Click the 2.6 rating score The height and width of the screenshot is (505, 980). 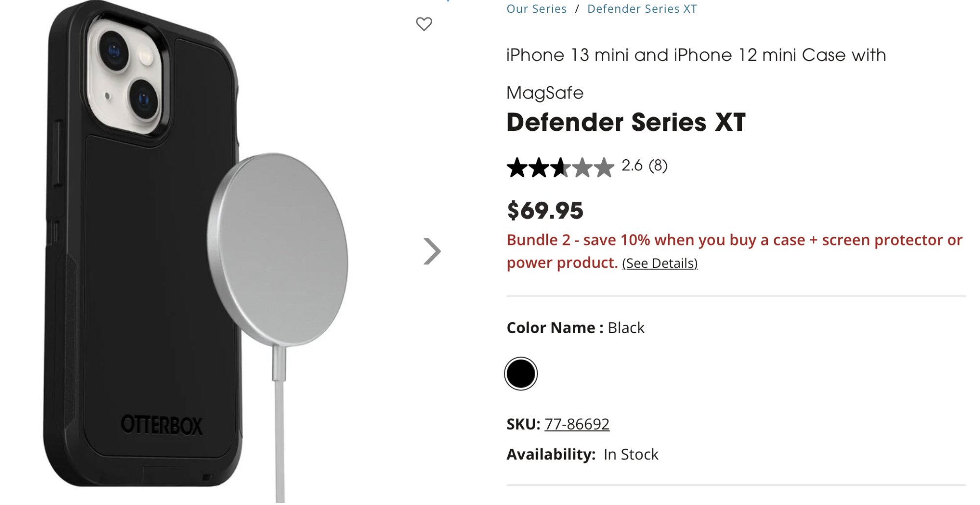(x=632, y=166)
